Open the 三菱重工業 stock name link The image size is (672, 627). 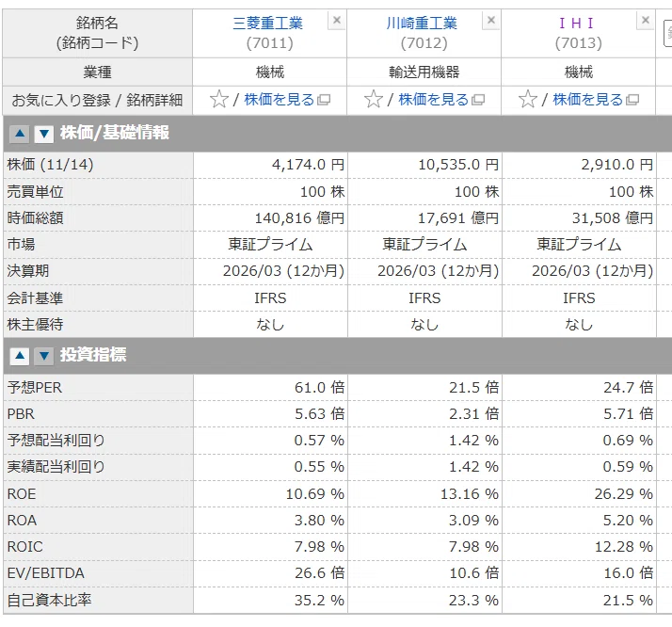268,24
